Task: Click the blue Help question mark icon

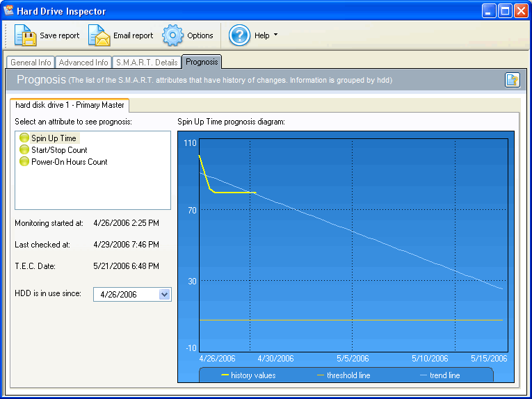Action: pyautogui.click(x=239, y=35)
